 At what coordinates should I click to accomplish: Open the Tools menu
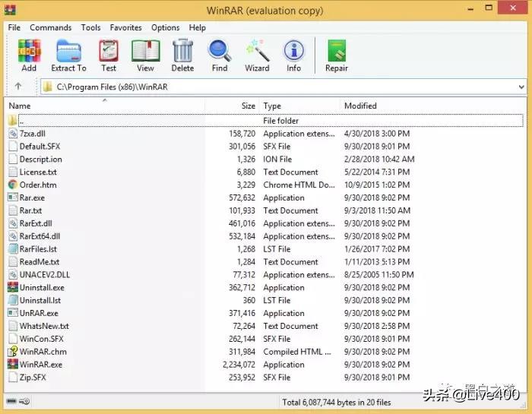pos(90,27)
